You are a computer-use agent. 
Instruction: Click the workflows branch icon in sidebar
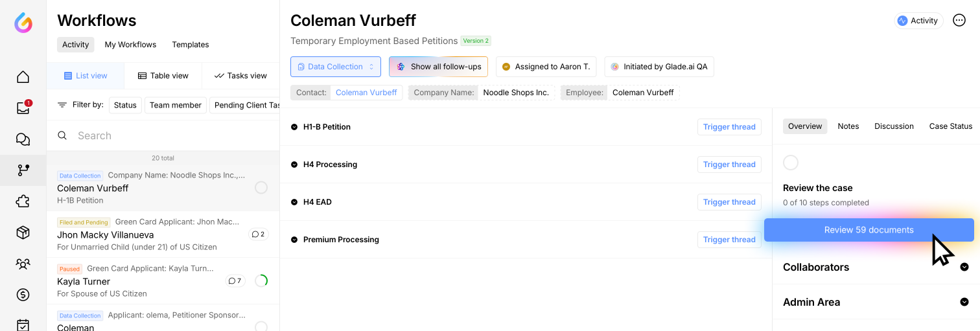click(x=23, y=170)
